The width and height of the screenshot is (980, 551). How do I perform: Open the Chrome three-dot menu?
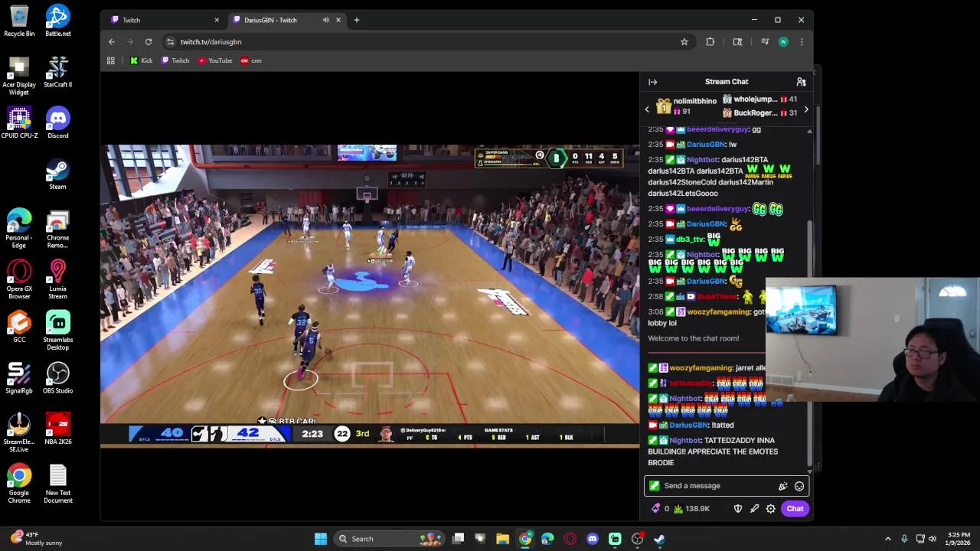[802, 42]
